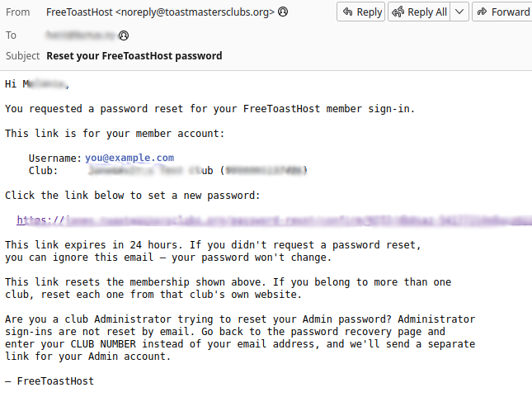Expand the Reply All dropdown arrow
Screen dimensions: 532x397
pos(459,12)
